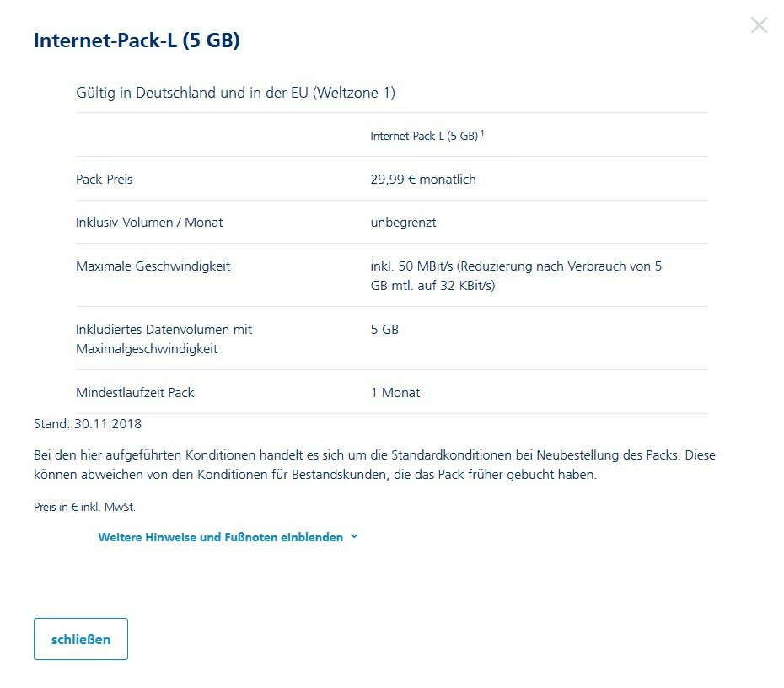Click the 5 GB data volume value
Screen dimensions: 784x688
click(384, 330)
